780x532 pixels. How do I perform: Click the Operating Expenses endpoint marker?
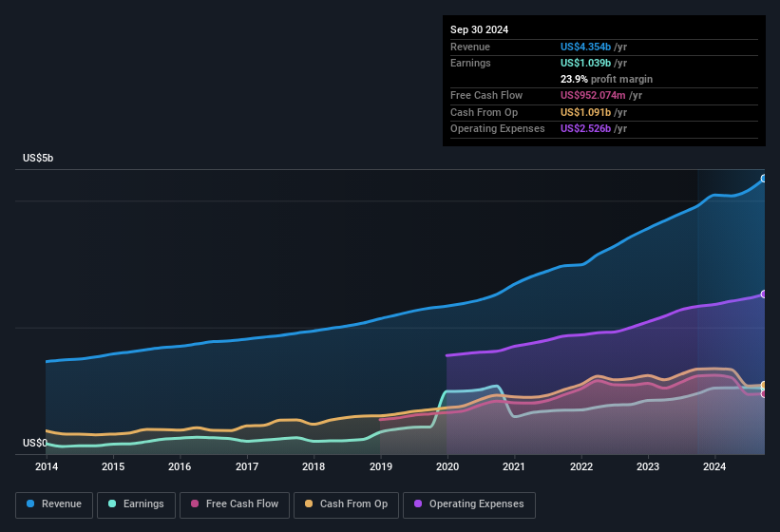point(764,294)
